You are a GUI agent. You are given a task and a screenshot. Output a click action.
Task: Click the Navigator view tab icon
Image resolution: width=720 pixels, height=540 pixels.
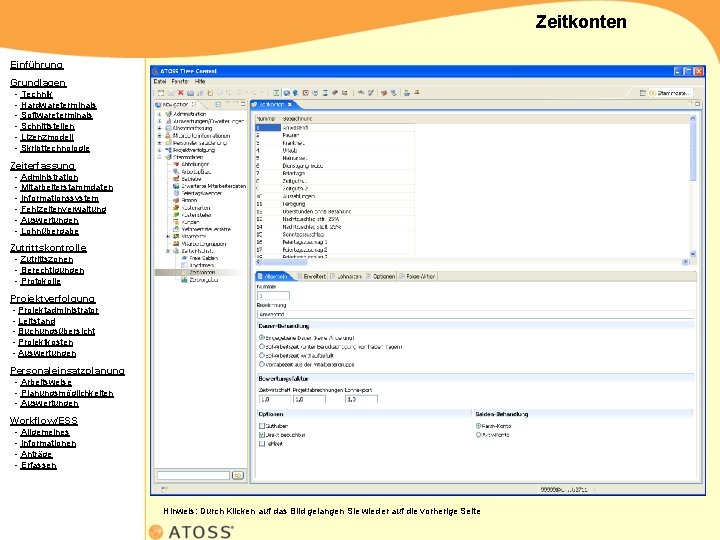pos(158,105)
